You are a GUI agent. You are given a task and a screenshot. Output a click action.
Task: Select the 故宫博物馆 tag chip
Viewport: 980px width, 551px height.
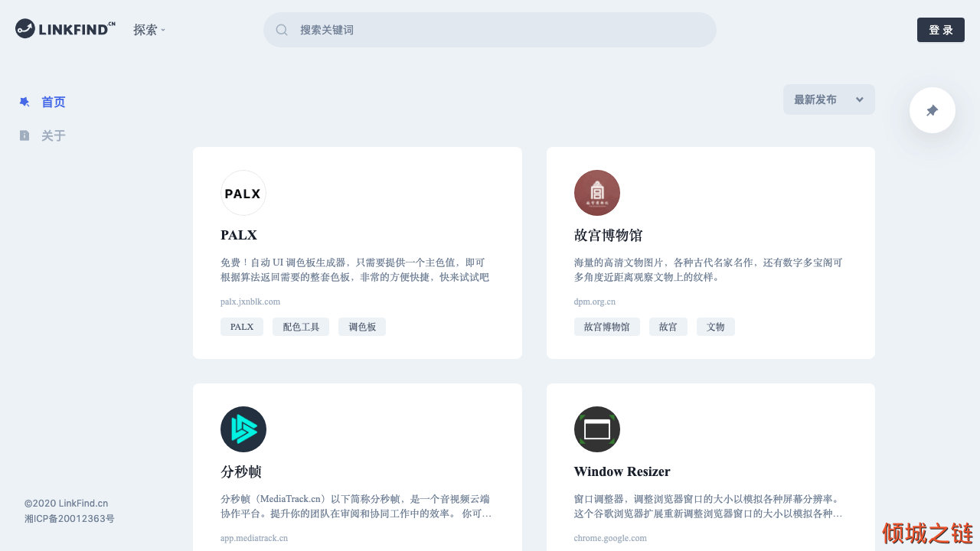(607, 327)
